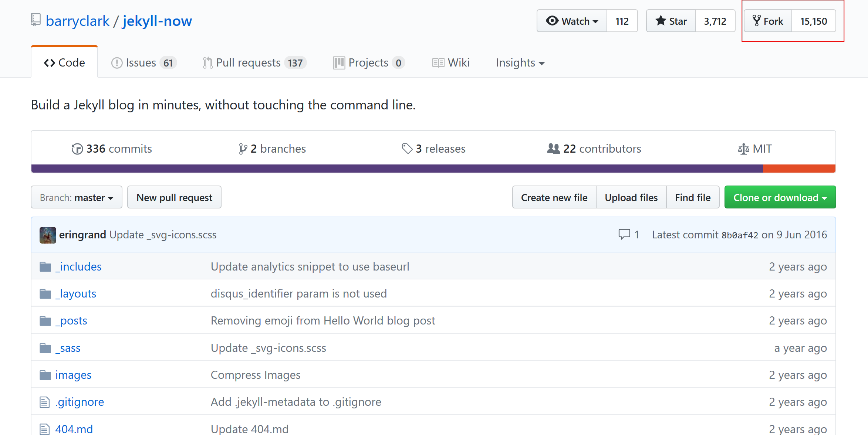This screenshot has width=868, height=435.
Task: Expand the Insights menu
Action: tap(520, 63)
